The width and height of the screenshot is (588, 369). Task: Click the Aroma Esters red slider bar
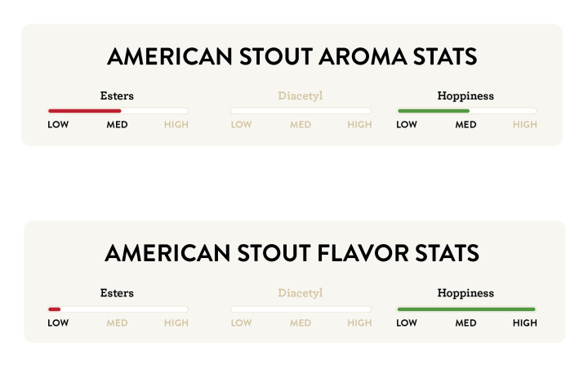pos(118,110)
